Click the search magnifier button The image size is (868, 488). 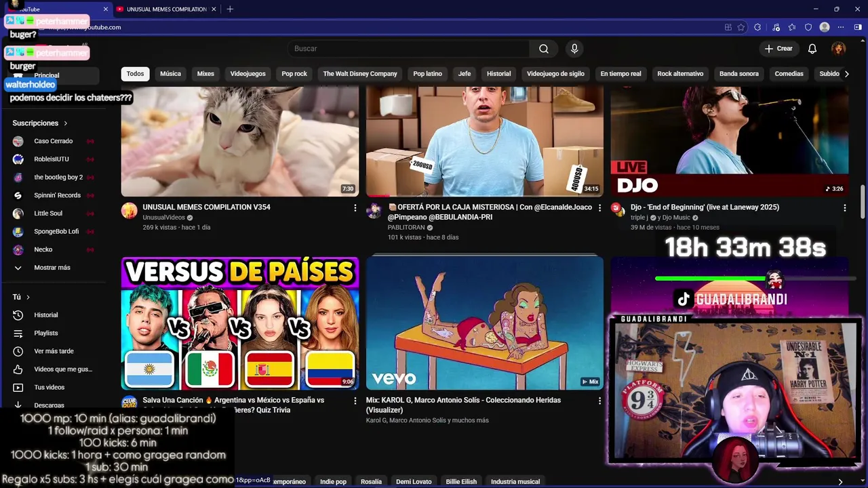point(544,49)
